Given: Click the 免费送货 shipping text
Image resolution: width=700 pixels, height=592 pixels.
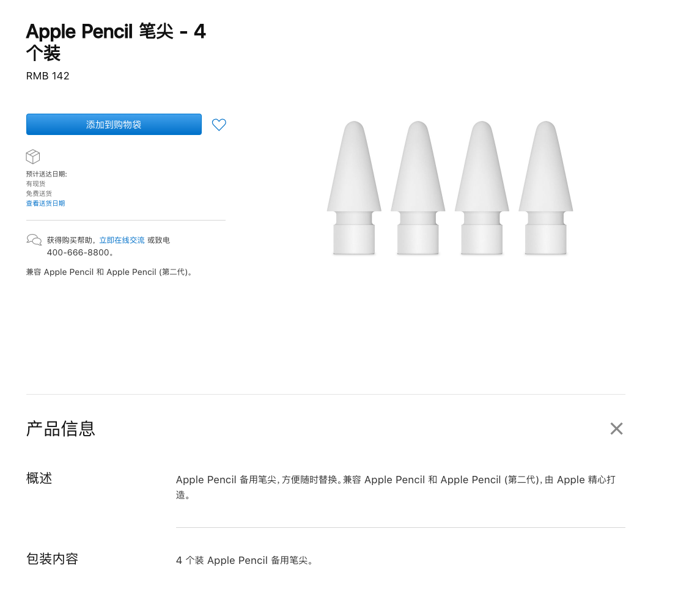Looking at the screenshot, I should tap(39, 194).
